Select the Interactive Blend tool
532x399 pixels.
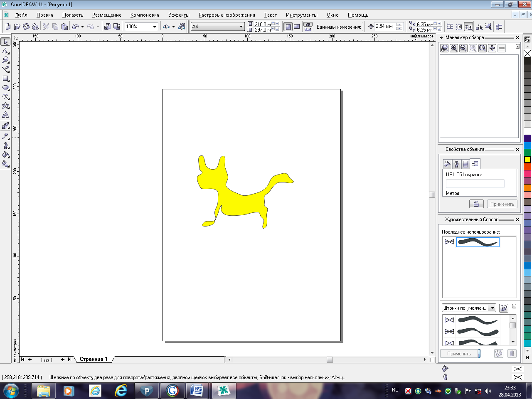(x=5, y=126)
